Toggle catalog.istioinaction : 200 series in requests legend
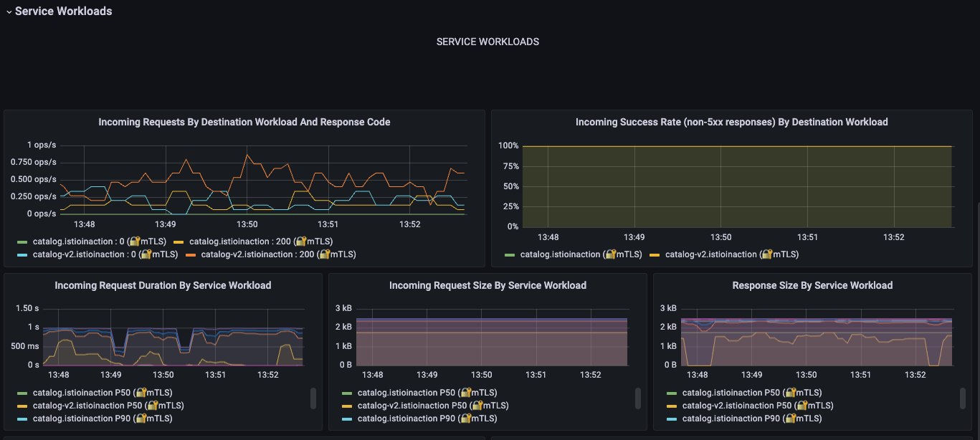 tap(261, 241)
